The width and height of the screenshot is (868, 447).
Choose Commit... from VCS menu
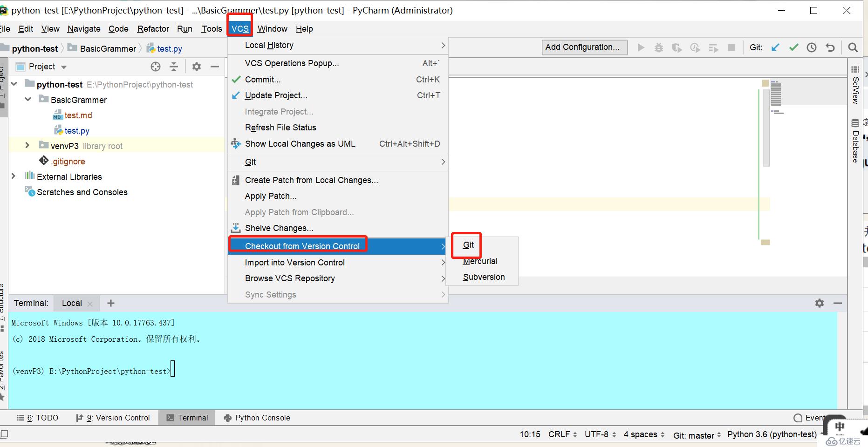point(338,80)
